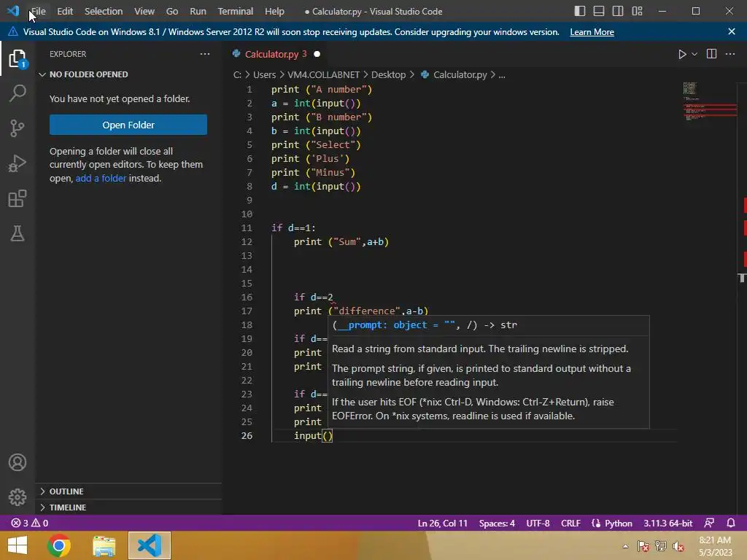Screen dimensions: 747x560
Task: Open the Manage gear icon
Action: coord(18,497)
